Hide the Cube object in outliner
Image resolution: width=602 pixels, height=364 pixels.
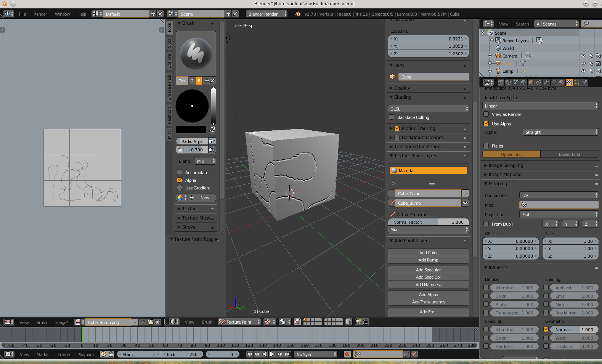pyautogui.click(x=583, y=63)
